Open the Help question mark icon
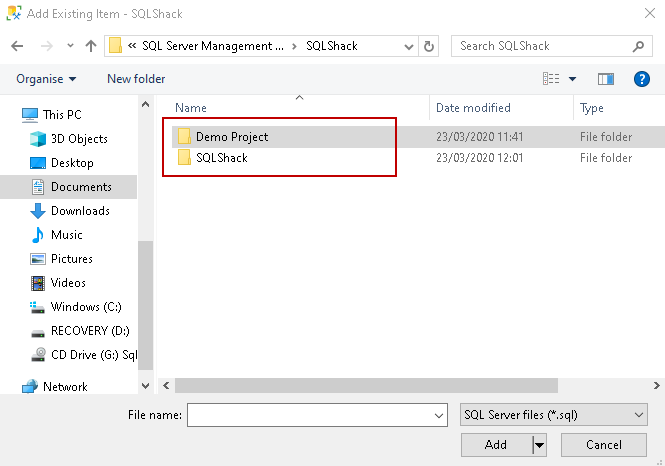Viewport: 665px width, 466px height. (642, 79)
